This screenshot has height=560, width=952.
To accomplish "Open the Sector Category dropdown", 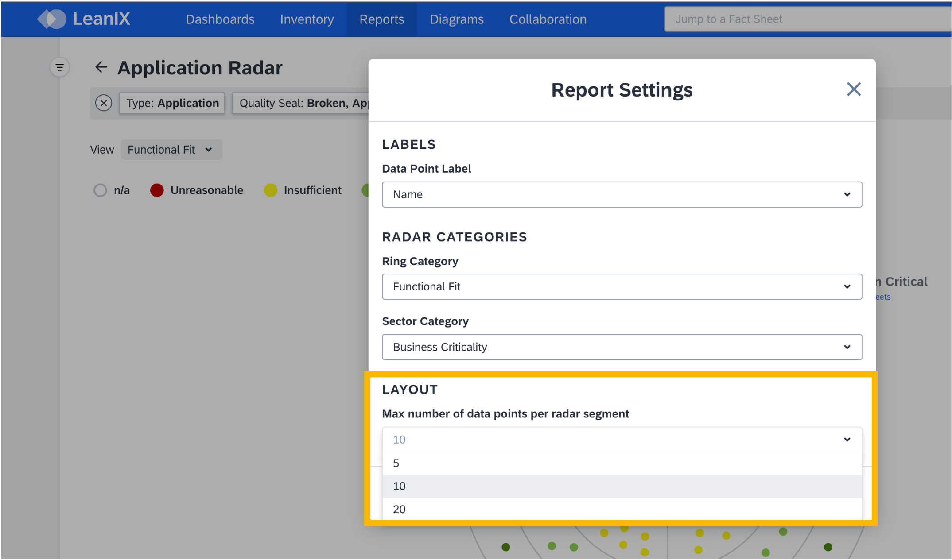I will pos(622,347).
